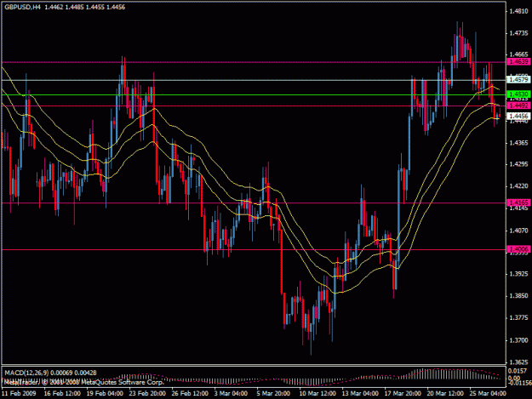
Task: Select the 1.4492 horizontal line price label
Action: [x=518, y=105]
